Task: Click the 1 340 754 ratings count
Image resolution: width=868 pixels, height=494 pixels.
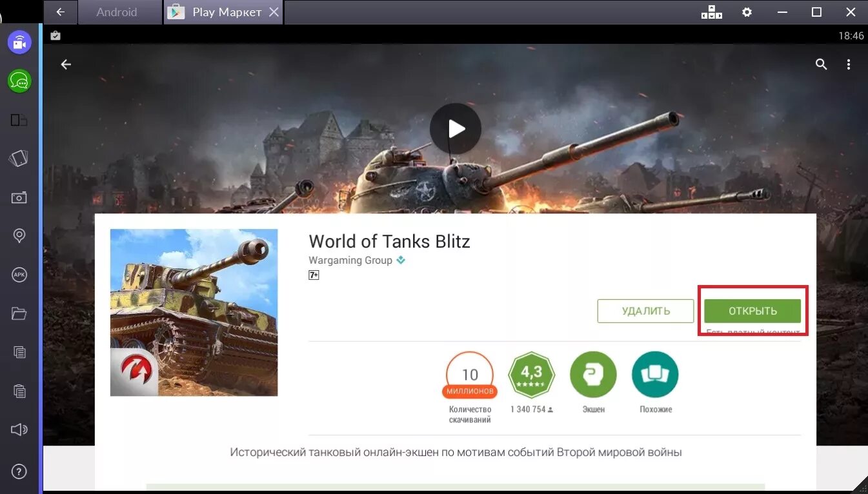Action: [532, 410]
